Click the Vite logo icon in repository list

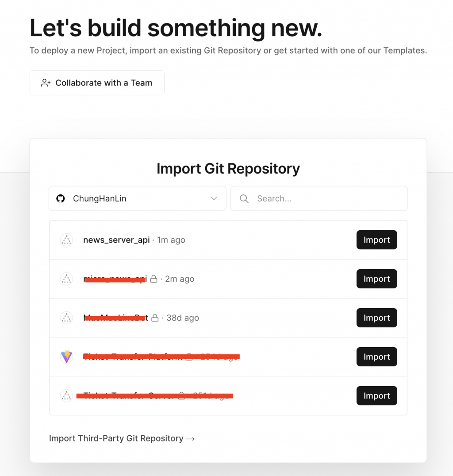66,357
